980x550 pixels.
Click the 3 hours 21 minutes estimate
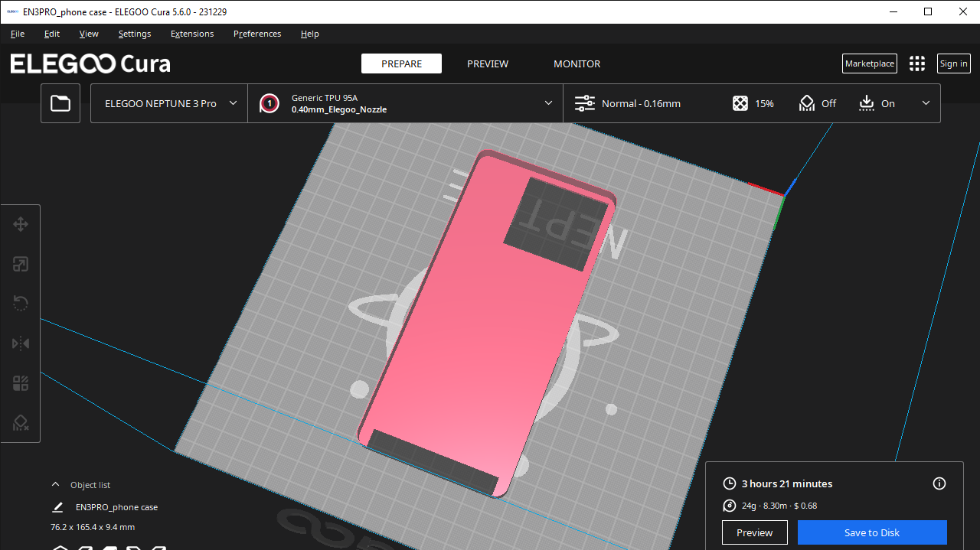pyautogui.click(x=787, y=483)
